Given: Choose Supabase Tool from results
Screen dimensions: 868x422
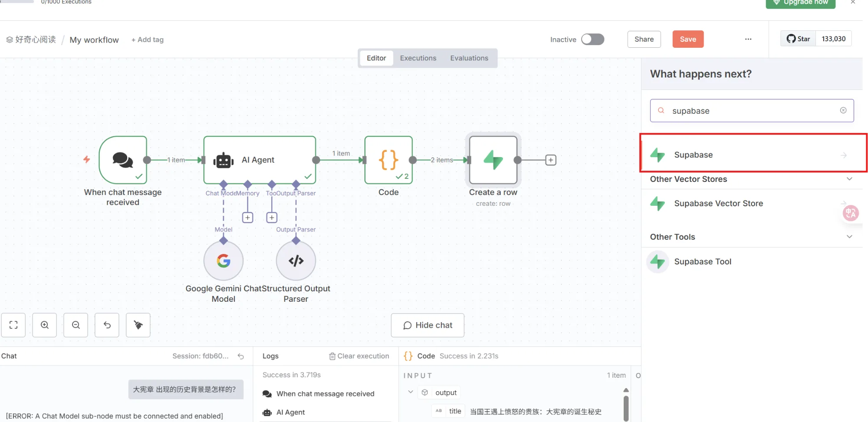Looking at the screenshot, I should [752, 261].
